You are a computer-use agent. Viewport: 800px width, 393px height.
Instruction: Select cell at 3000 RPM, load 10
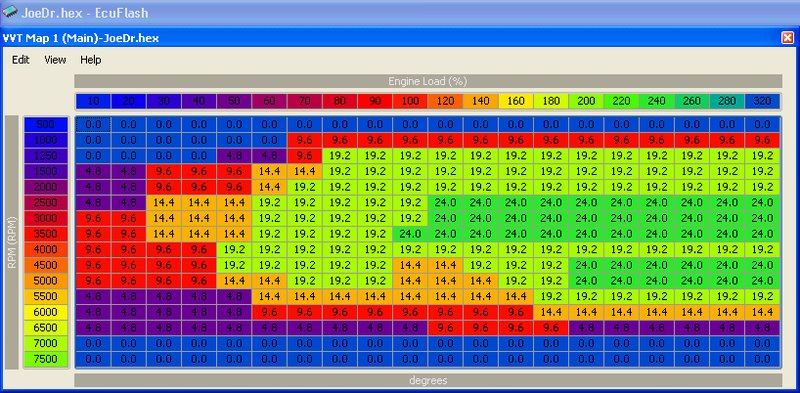pyautogui.click(x=93, y=218)
